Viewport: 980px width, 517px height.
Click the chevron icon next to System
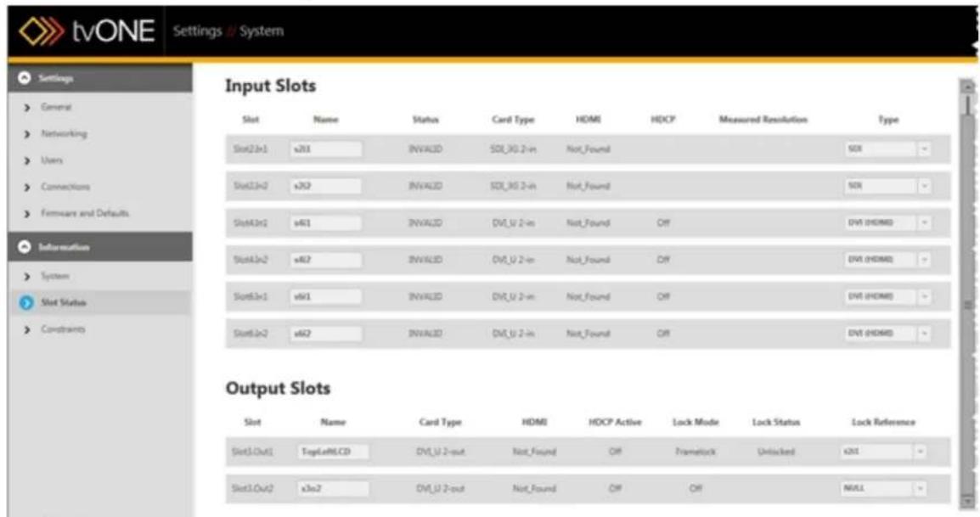point(27,277)
